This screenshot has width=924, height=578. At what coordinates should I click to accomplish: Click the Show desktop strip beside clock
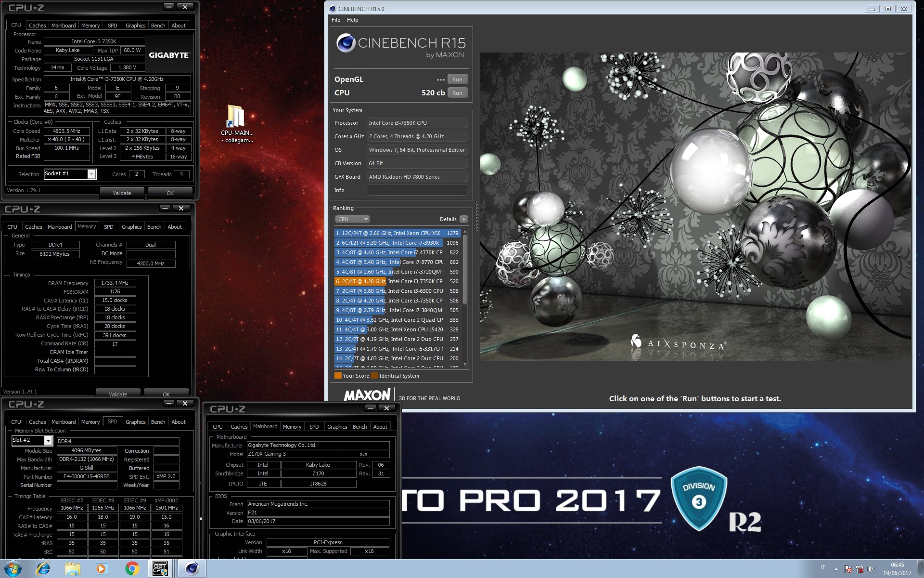point(921,568)
